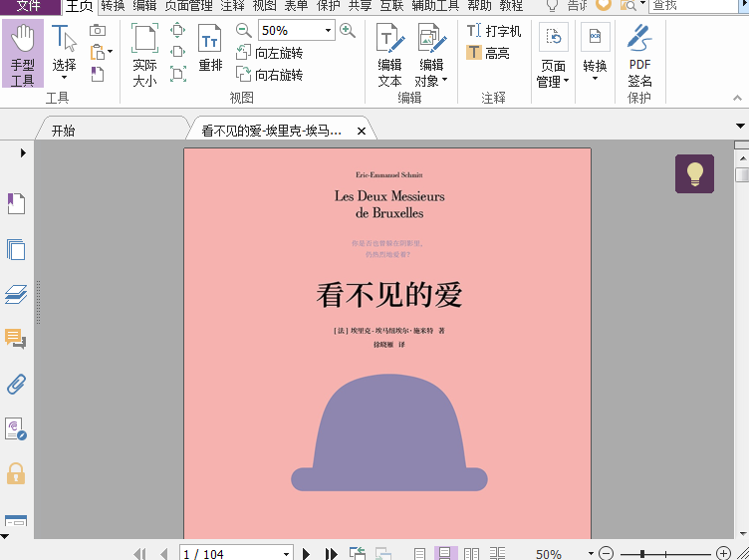Click the snapshot camera icon
The height and width of the screenshot is (560, 749).
(98, 30)
